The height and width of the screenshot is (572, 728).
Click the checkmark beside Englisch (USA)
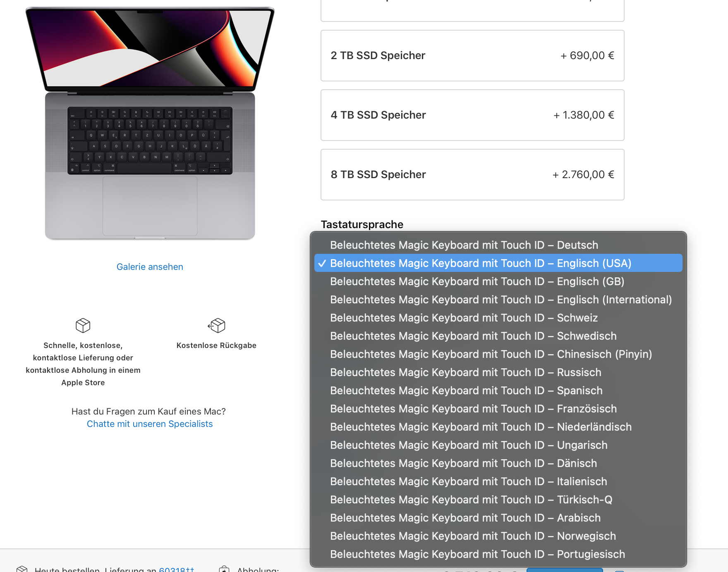tap(322, 263)
